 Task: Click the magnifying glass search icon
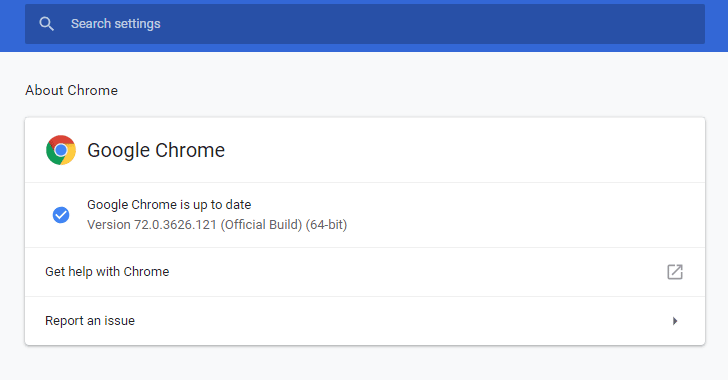pyautogui.click(x=46, y=24)
